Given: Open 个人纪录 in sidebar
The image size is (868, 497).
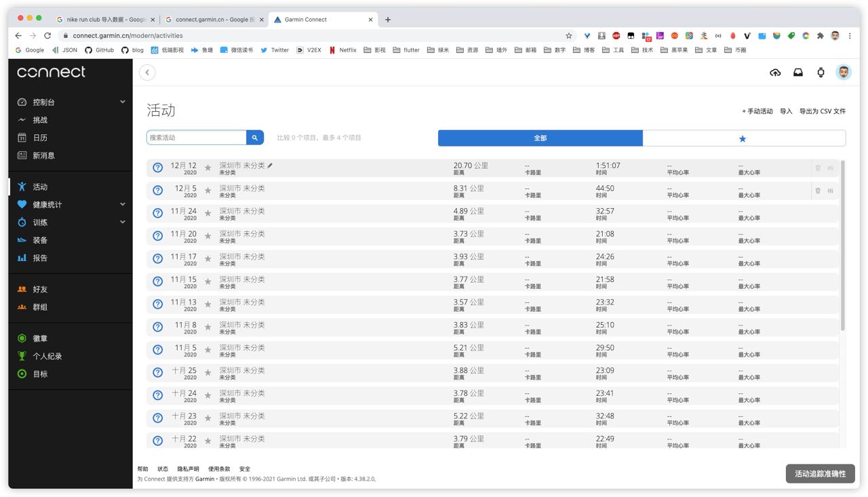Looking at the screenshot, I should (47, 356).
